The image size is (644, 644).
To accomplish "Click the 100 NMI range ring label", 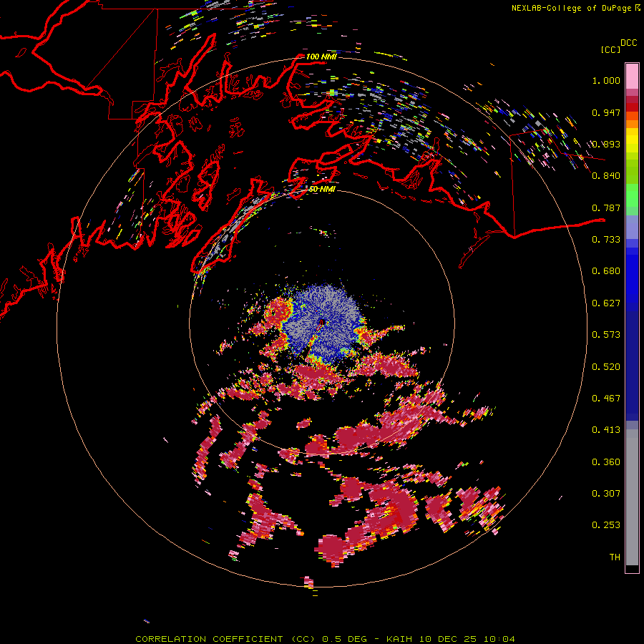I will click(321, 57).
